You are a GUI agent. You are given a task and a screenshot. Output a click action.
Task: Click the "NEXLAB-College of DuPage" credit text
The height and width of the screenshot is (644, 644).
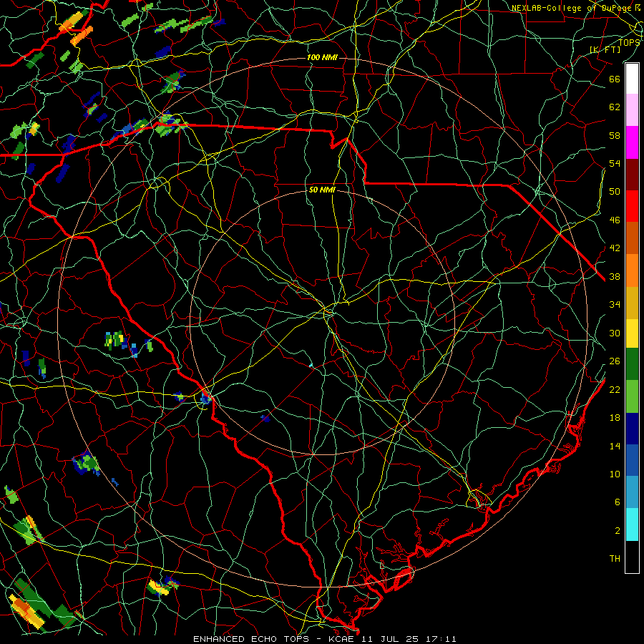[571, 8]
